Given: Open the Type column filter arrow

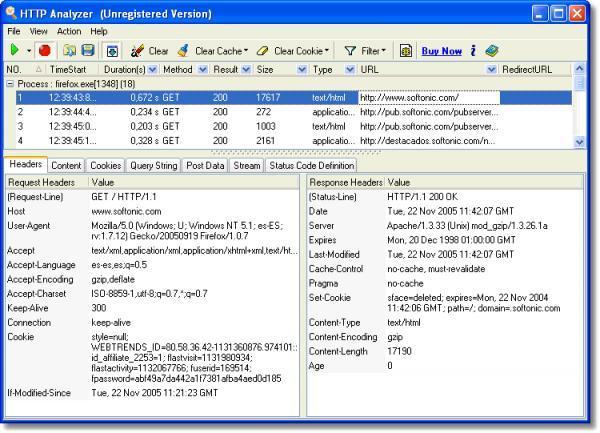Looking at the screenshot, I should tap(349, 70).
